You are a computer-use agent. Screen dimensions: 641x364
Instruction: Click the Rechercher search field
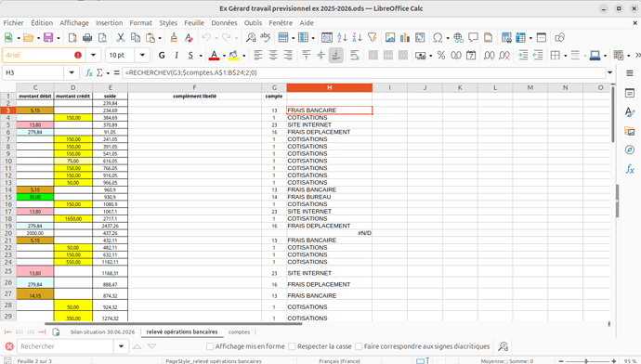[66, 346]
